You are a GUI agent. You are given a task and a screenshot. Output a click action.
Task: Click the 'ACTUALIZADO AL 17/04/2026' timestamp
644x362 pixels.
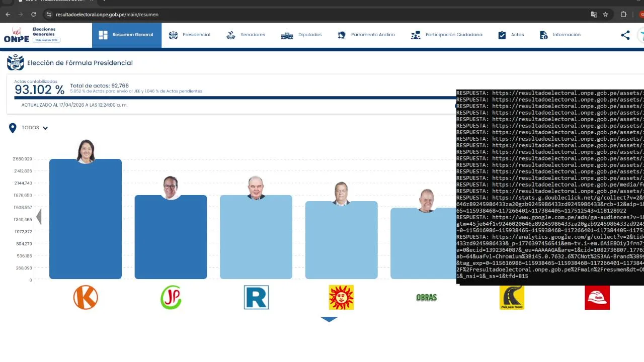pyautogui.click(x=74, y=105)
